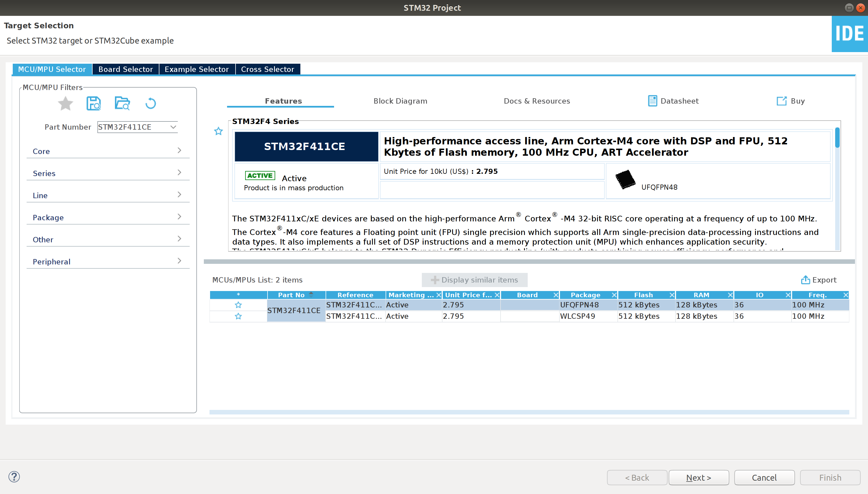Select the UFQFPN48 package cell in list

588,305
